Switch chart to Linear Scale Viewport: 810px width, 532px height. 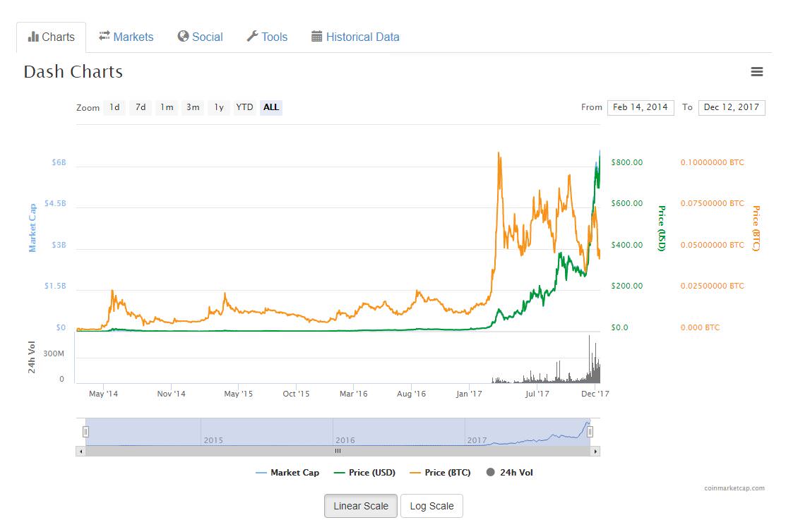[361, 506]
